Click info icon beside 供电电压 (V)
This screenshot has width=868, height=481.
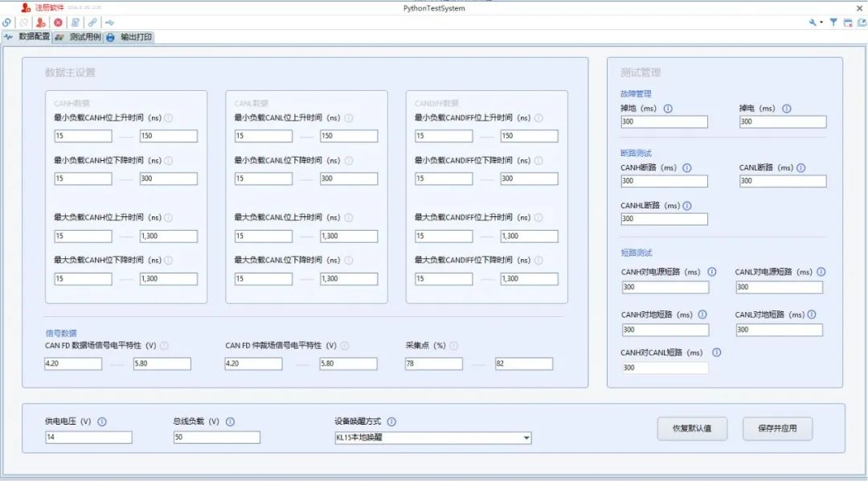pos(102,421)
